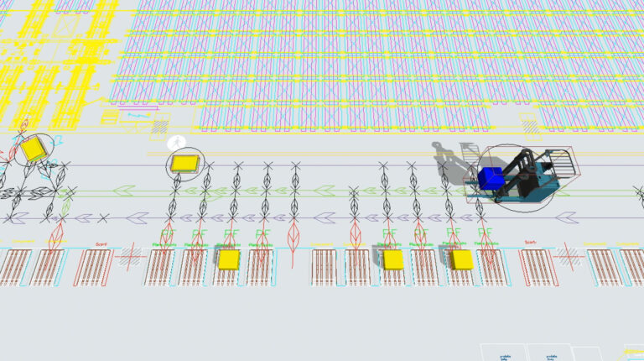Click the right red 'Scarti' label
Viewport: 644px width, 361px height.
(x=530, y=243)
